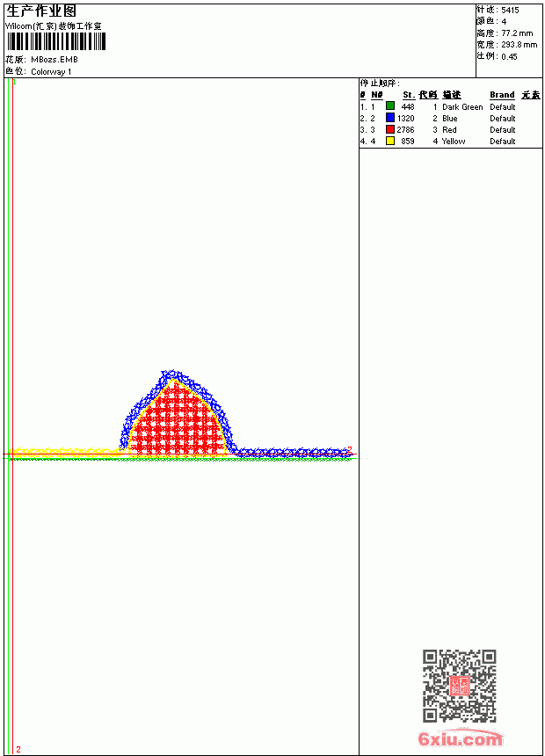Click the MBozs.EMB file name

54,60
